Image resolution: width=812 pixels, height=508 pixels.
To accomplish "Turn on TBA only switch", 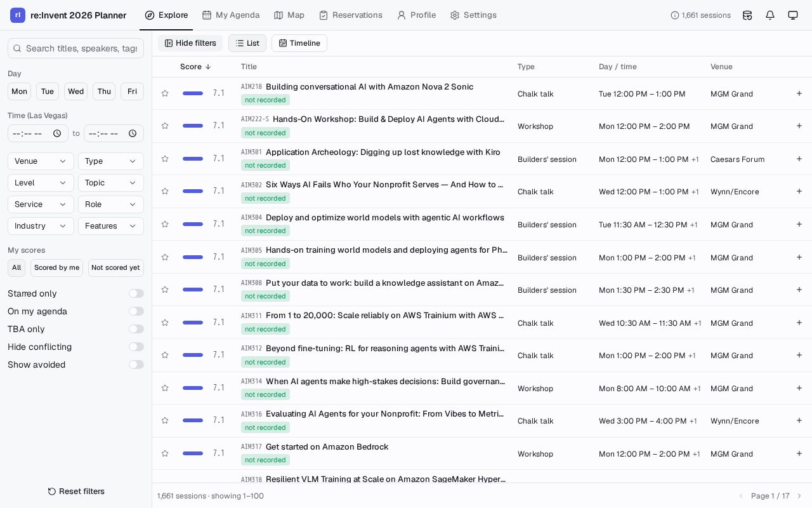I will (x=136, y=329).
